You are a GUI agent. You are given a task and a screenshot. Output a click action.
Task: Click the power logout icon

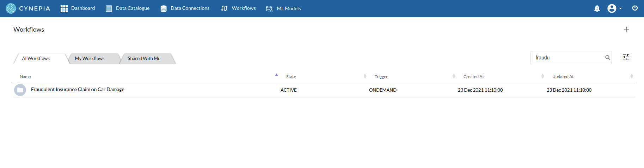tap(635, 8)
